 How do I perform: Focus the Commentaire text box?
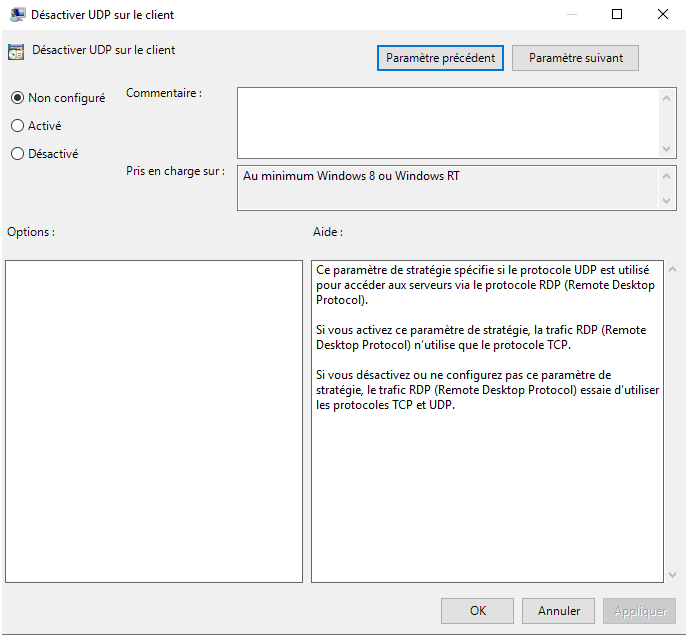coord(448,123)
